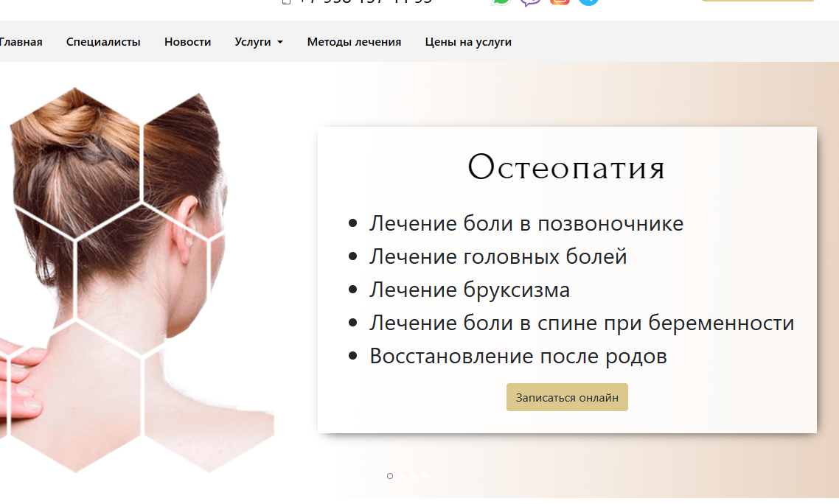Select the first carousel indicator dot
Viewport: 839px width, 504px height.
click(x=390, y=476)
